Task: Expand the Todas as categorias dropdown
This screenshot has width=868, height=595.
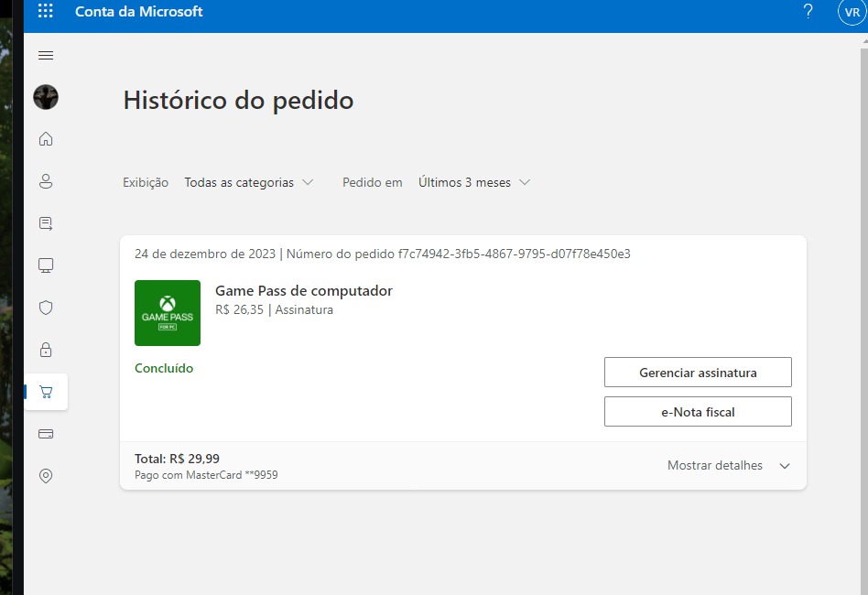Action: [x=248, y=182]
